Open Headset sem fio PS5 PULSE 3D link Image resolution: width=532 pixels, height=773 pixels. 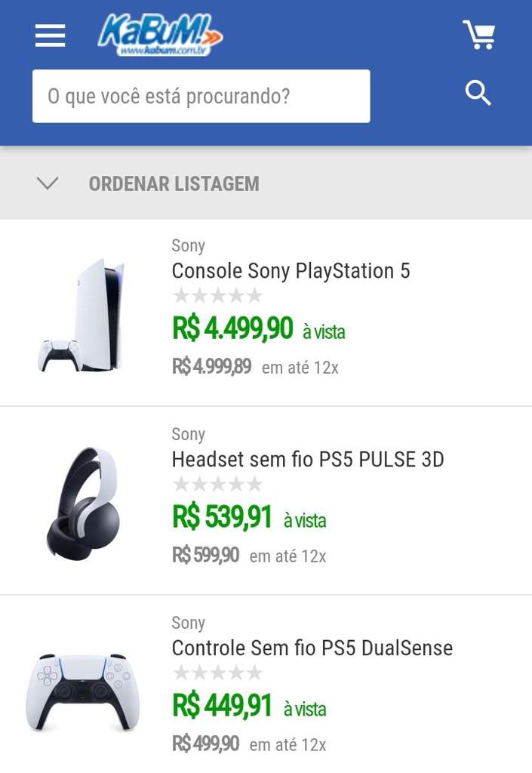pyautogui.click(x=308, y=459)
